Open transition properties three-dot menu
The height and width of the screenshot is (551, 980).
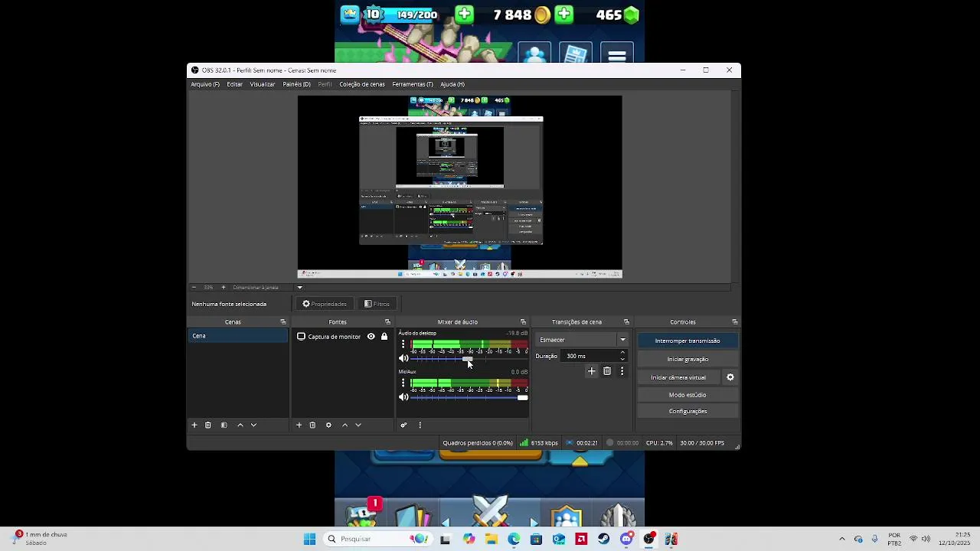click(x=622, y=371)
